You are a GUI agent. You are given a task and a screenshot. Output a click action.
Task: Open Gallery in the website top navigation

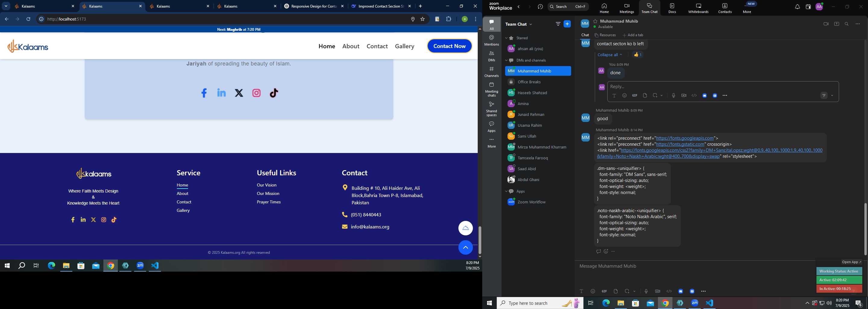(405, 46)
